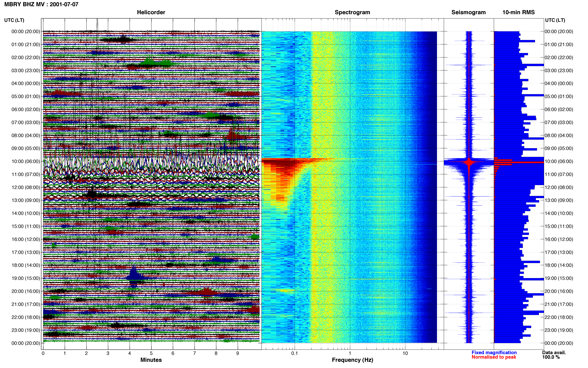Screen dimensions: 588x368
Task: Click 12:00 (08:00) on the left time axis
Action: click(26, 187)
